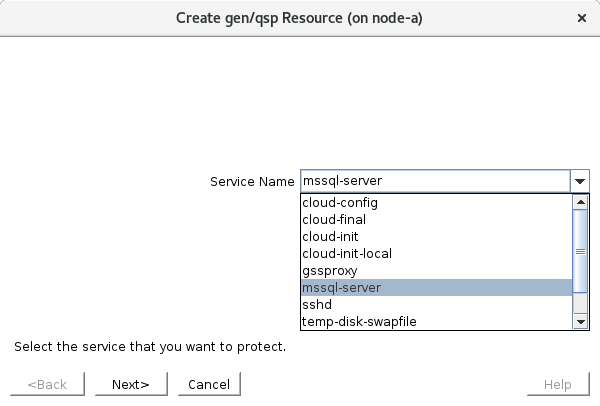
Task: Select the cloud-init-local service entry
Action: point(345,253)
